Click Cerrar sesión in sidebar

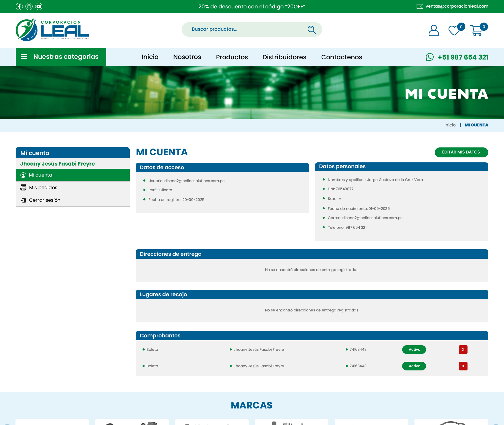(45, 200)
